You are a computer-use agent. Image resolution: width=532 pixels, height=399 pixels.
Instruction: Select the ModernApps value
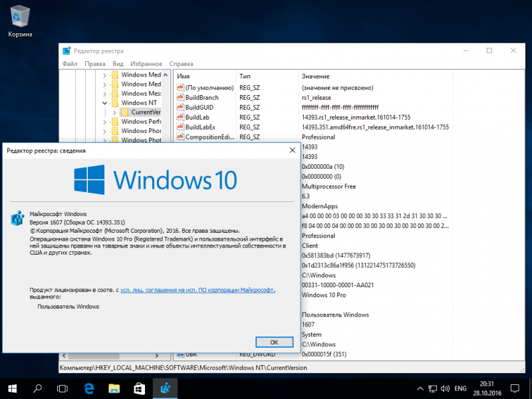(320, 206)
